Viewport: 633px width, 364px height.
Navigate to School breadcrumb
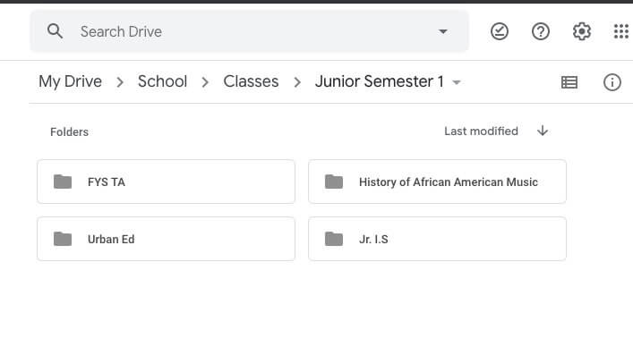162,81
